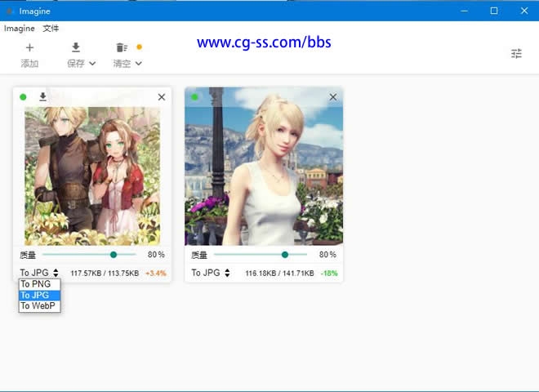Adjust the first image's quality slider
Screen dimensions: 539x392
113,255
